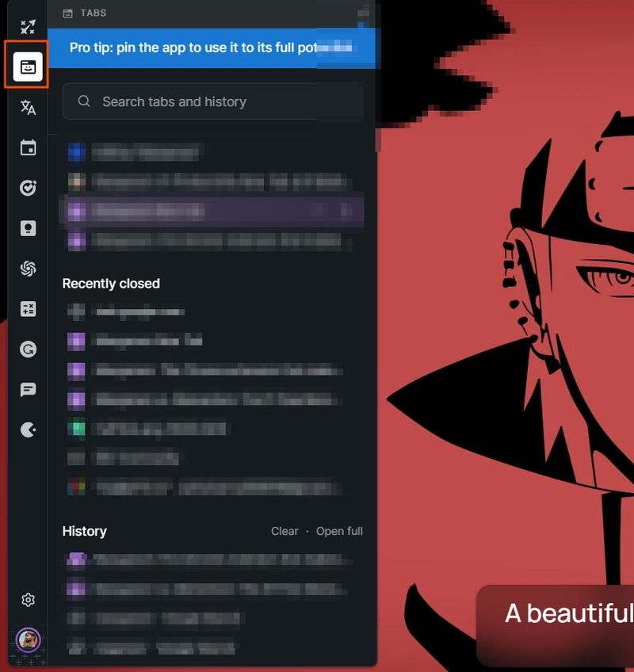Click the TABS panel header label
Image resolution: width=634 pixels, height=672 pixels.
tap(94, 13)
